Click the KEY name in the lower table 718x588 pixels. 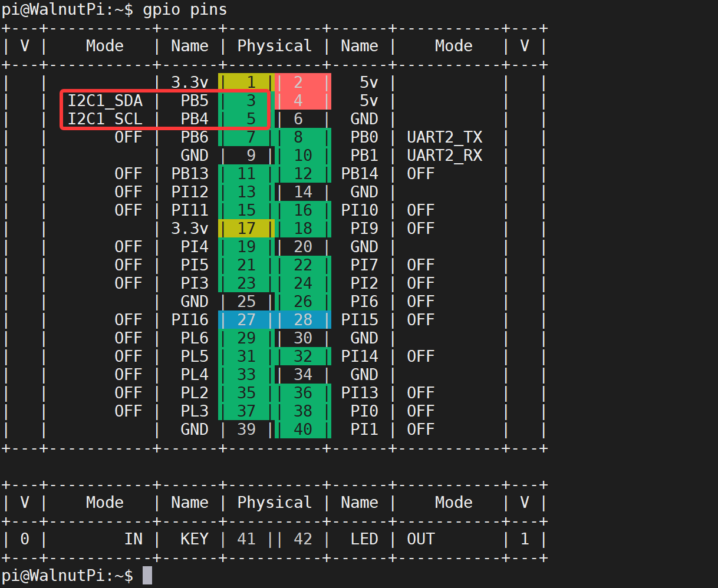[x=195, y=539]
